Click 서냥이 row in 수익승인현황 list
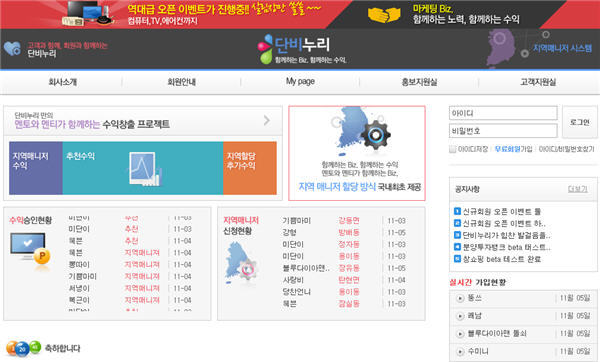 [x=130, y=288]
